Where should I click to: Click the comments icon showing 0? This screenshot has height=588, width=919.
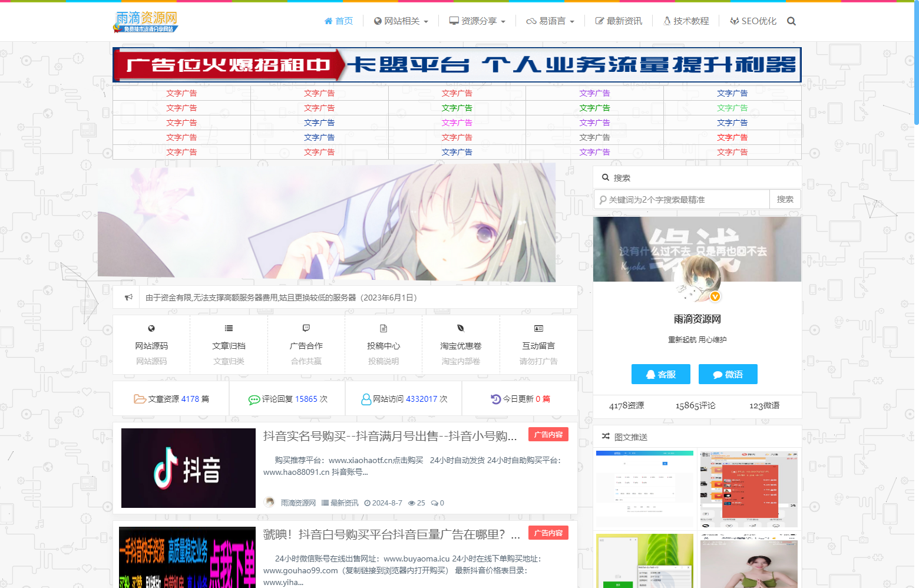tap(435, 503)
